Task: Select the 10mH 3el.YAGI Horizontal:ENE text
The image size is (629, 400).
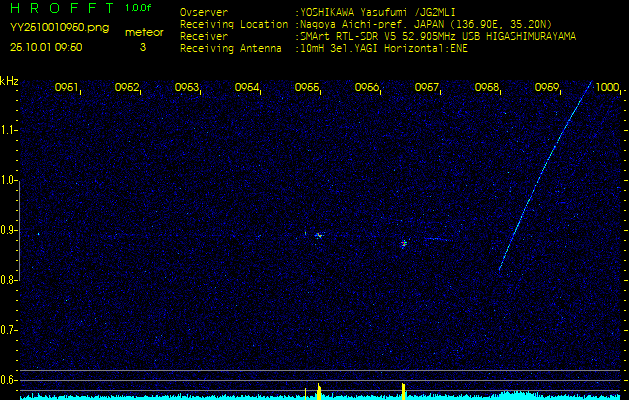Action: coord(383,49)
